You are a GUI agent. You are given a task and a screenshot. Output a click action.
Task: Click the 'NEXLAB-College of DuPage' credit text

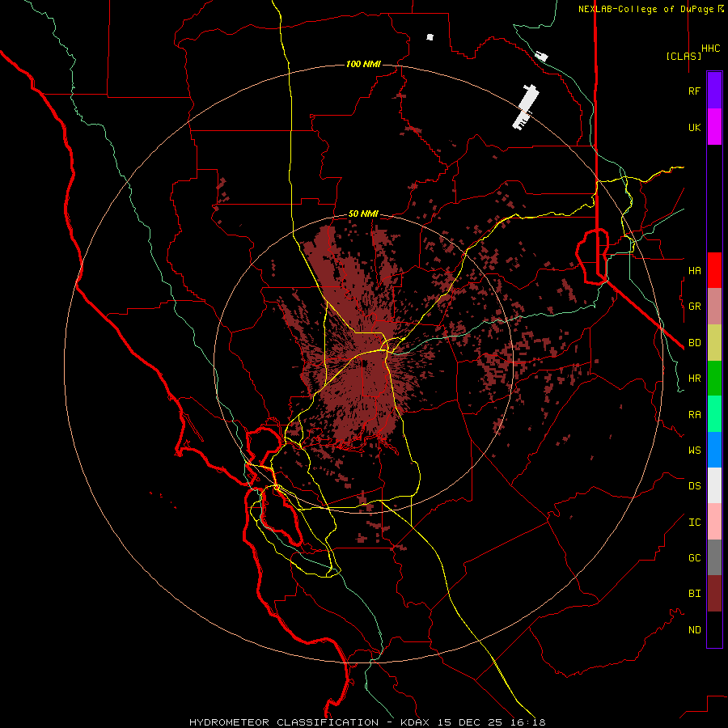[647, 9]
